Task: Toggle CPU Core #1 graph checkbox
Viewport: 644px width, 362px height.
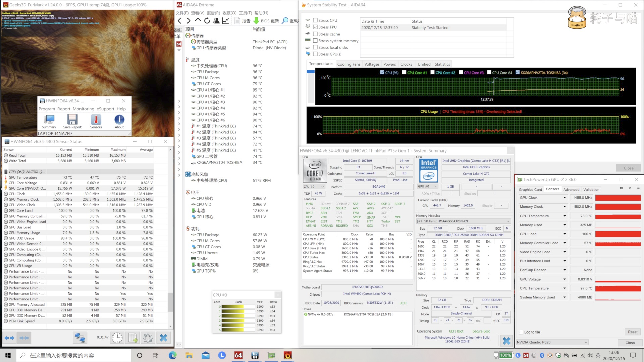Action: pos(404,72)
